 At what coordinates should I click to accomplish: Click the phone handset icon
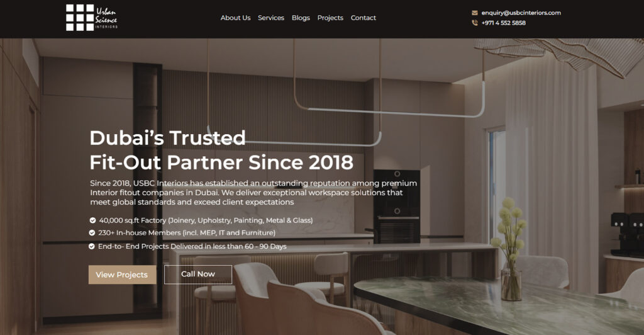pyautogui.click(x=474, y=23)
